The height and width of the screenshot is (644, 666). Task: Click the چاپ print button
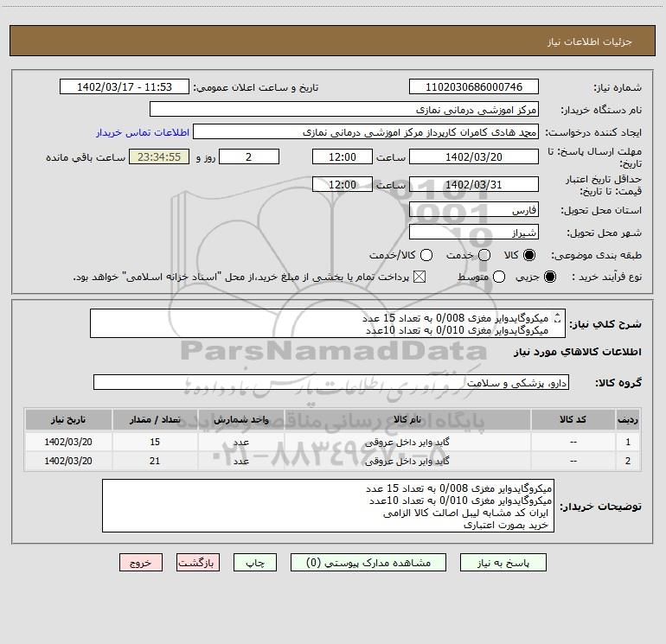tap(255, 563)
